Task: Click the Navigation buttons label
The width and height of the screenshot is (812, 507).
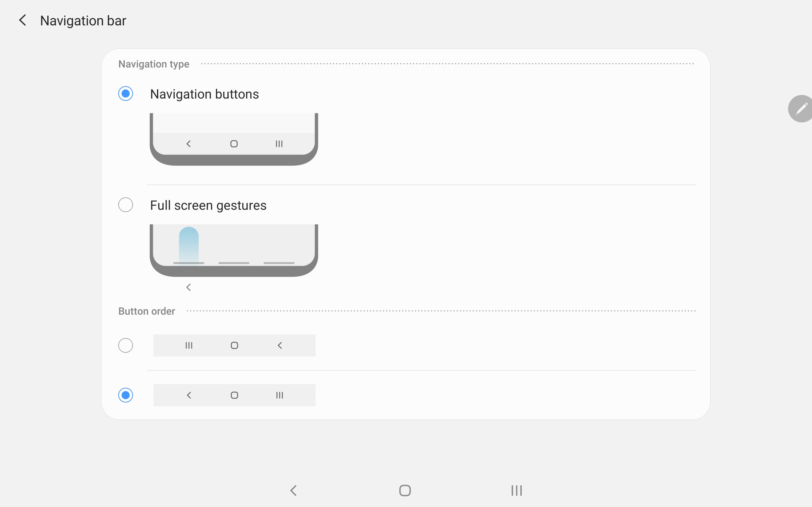Action: tap(204, 94)
